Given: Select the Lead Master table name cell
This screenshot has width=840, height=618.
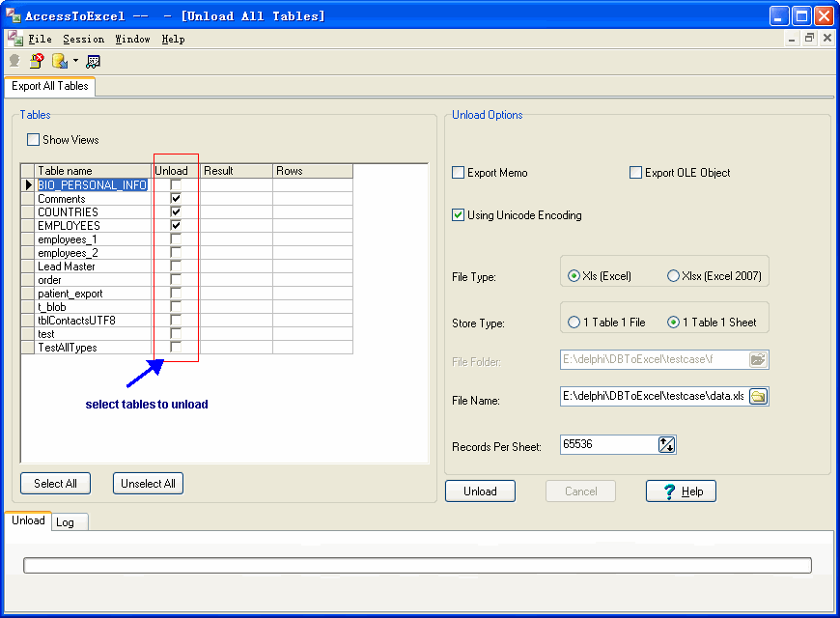Looking at the screenshot, I should pos(93,267).
